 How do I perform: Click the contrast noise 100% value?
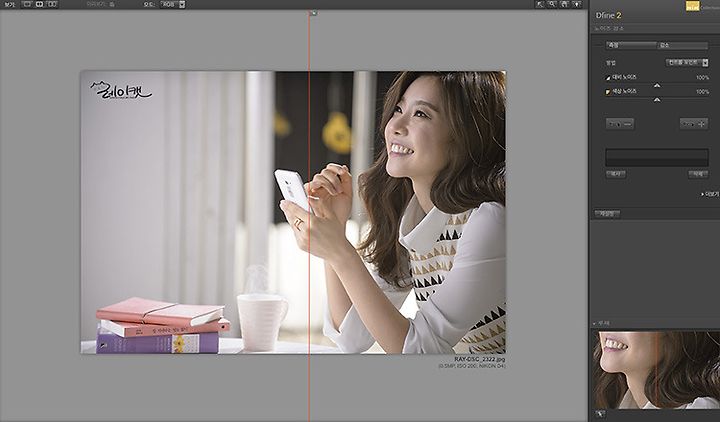702,78
